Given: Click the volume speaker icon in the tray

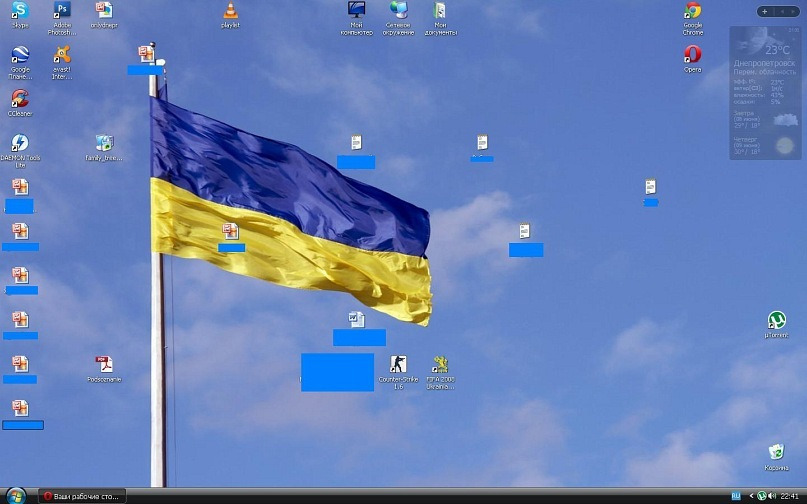Looking at the screenshot, I should coord(772,496).
